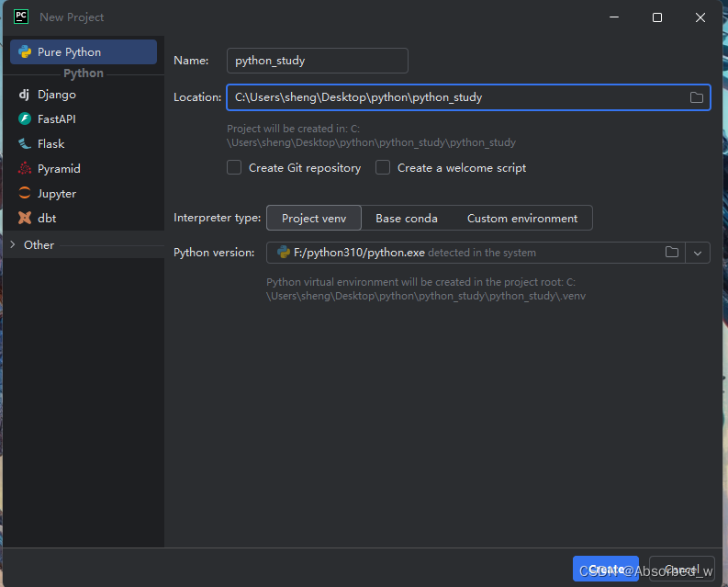The width and height of the screenshot is (728, 587).
Task: Click the Name field python_study
Action: [317, 61]
